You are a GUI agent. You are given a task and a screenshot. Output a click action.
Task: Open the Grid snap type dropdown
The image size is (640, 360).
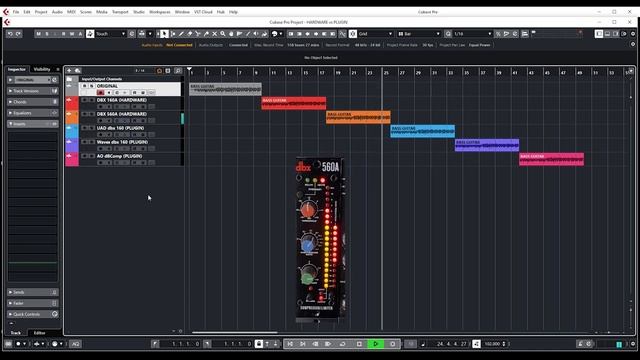pyautogui.click(x=376, y=34)
